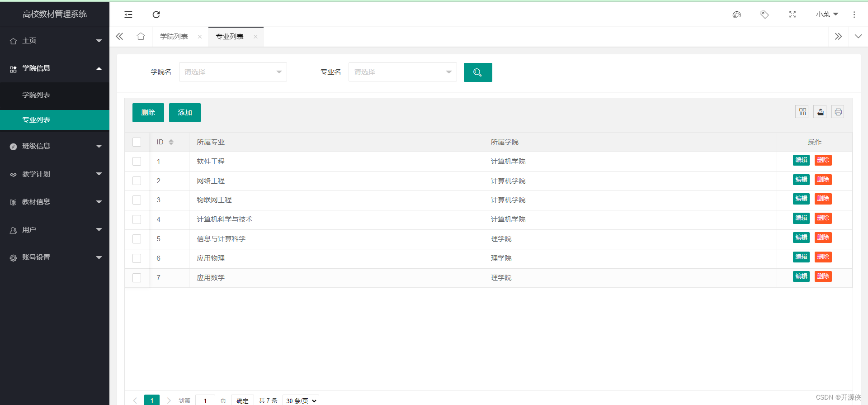Toggle fullscreen icon in header
Viewport: 868px width, 405px height.
coord(793,14)
